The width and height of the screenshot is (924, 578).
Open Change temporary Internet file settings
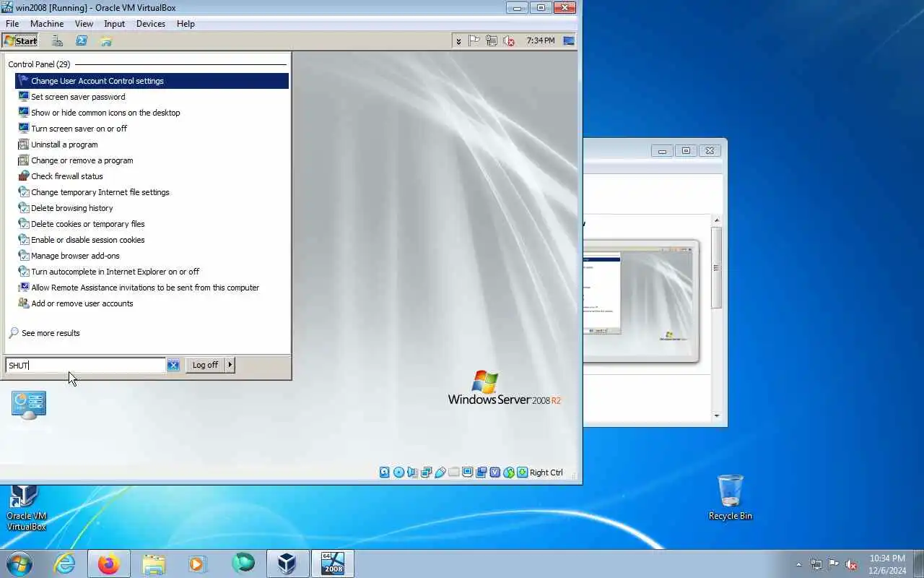coord(152,192)
